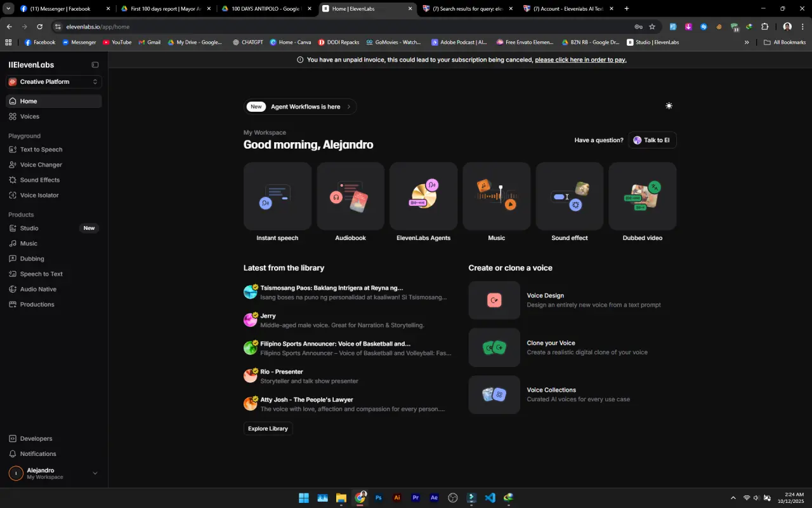Expand hidden bookmarks overflow chevron
812x508 pixels.
[x=747, y=43]
